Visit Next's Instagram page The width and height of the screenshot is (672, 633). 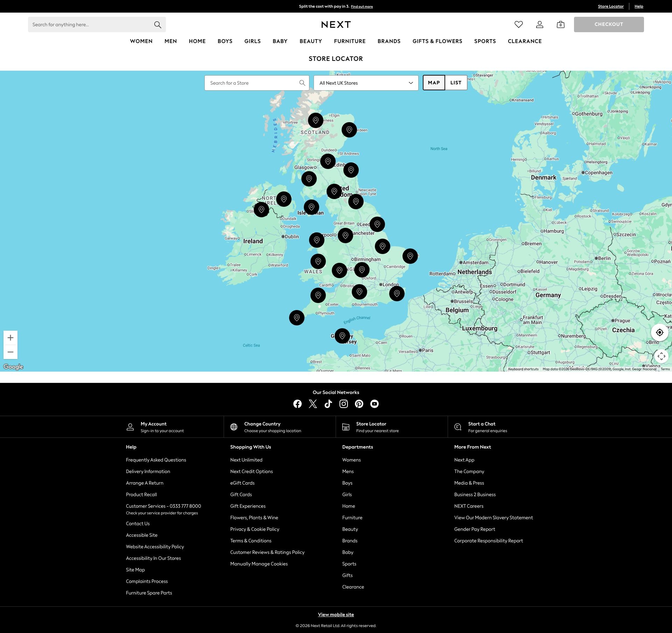tap(343, 403)
